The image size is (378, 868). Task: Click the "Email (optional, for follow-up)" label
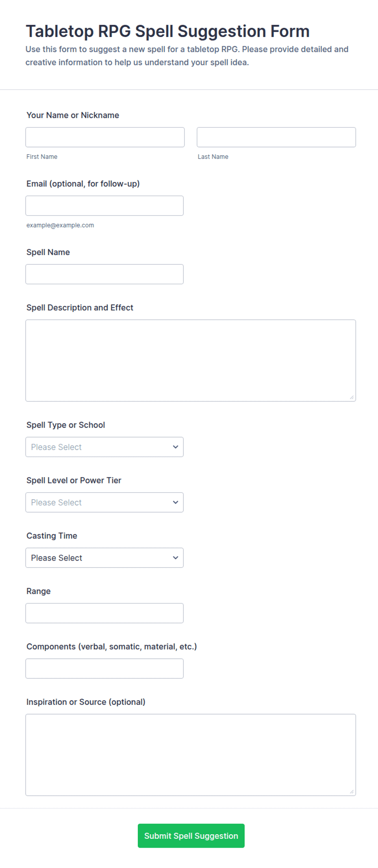coord(83,184)
